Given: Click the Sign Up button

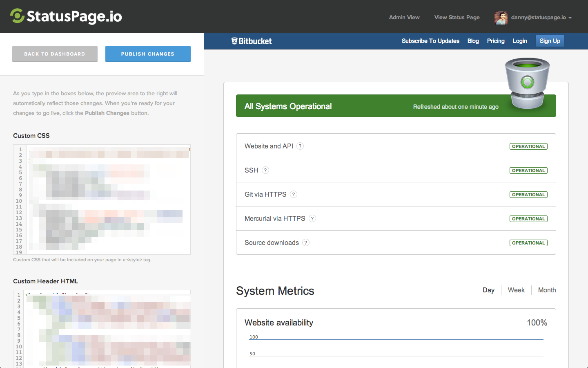Looking at the screenshot, I should pos(550,41).
